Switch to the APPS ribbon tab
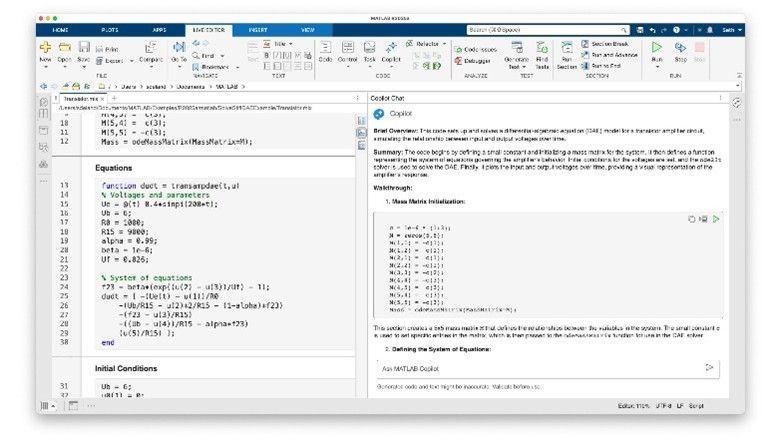Viewport: 782px width, 440px height. 159,30
